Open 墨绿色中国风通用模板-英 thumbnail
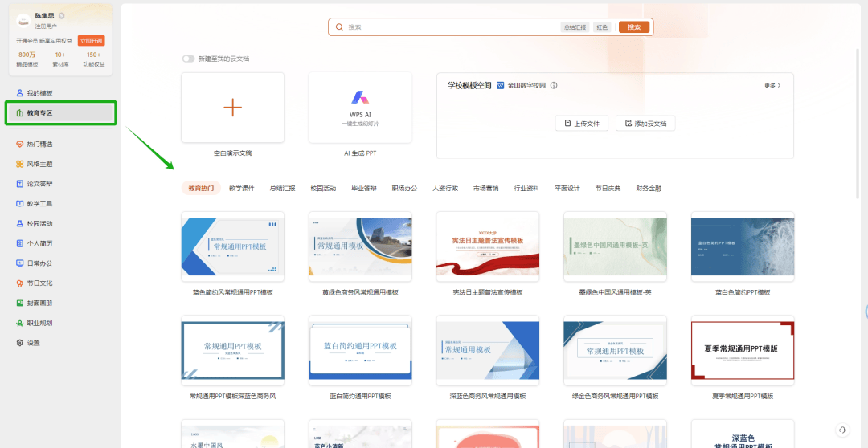 (x=615, y=246)
